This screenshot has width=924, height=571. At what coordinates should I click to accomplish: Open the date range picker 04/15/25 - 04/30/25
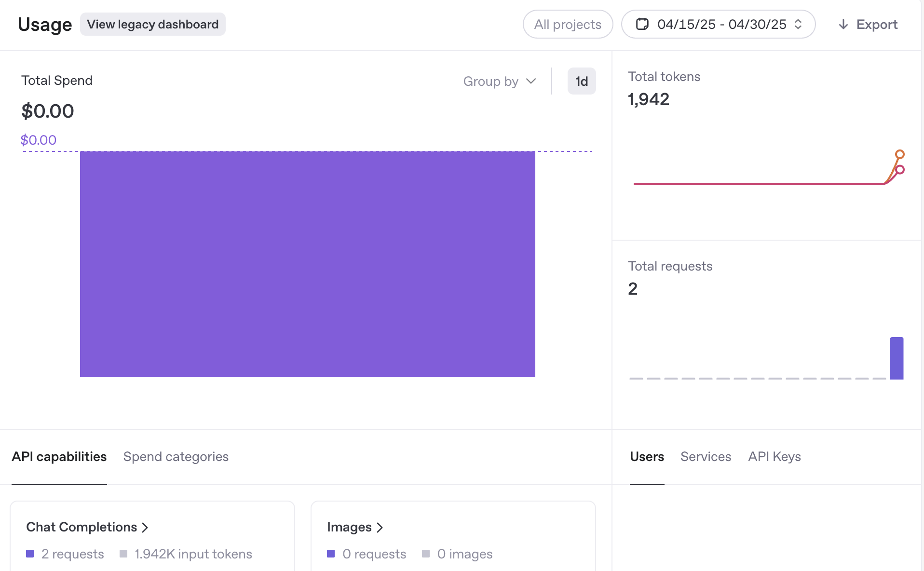(718, 24)
